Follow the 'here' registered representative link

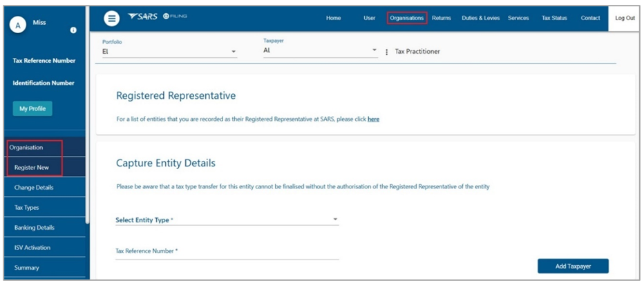coord(373,119)
